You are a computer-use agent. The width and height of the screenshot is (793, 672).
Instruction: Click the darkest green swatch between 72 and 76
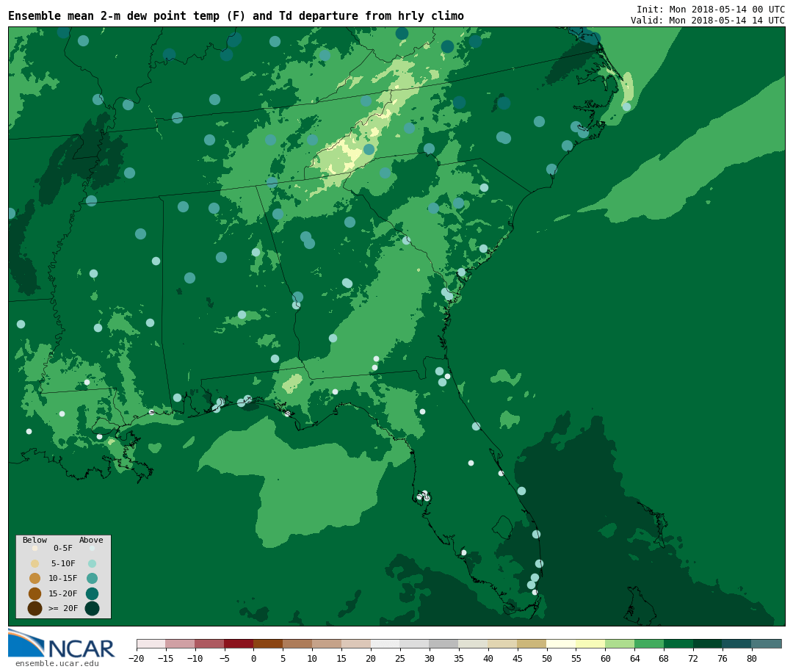pos(708,643)
